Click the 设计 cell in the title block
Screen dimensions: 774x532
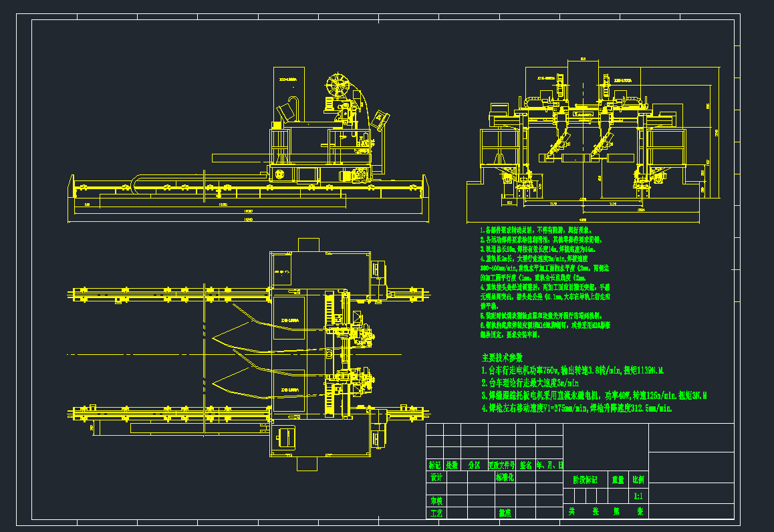pyautogui.click(x=436, y=478)
